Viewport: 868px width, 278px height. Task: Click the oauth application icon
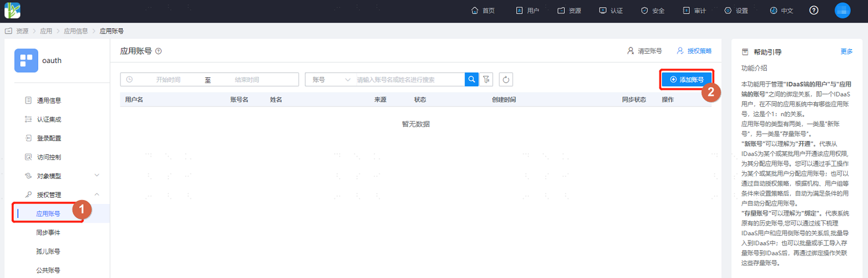click(x=26, y=60)
